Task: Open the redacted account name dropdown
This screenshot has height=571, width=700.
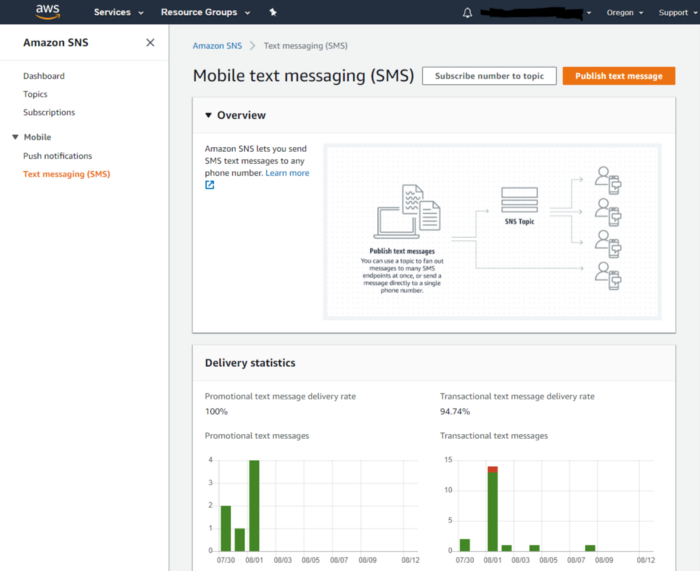Action: pos(536,13)
